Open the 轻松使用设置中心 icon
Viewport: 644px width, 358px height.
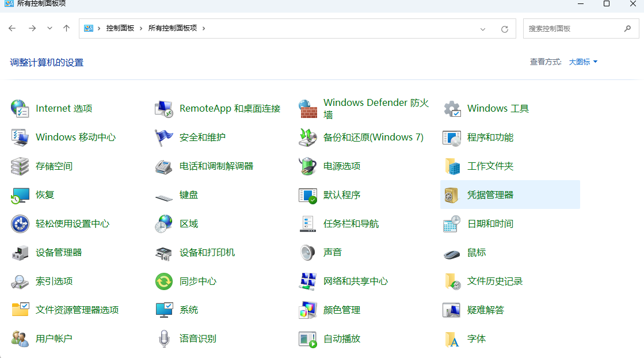(x=20, y=224)
